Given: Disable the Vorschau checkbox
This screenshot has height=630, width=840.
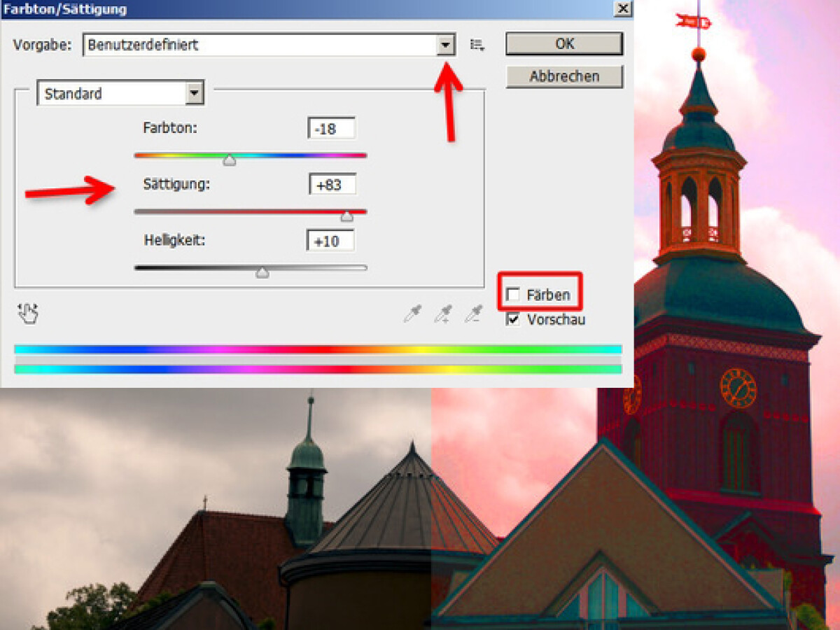Looking at the screenshot, I should [x=513, y=320].
